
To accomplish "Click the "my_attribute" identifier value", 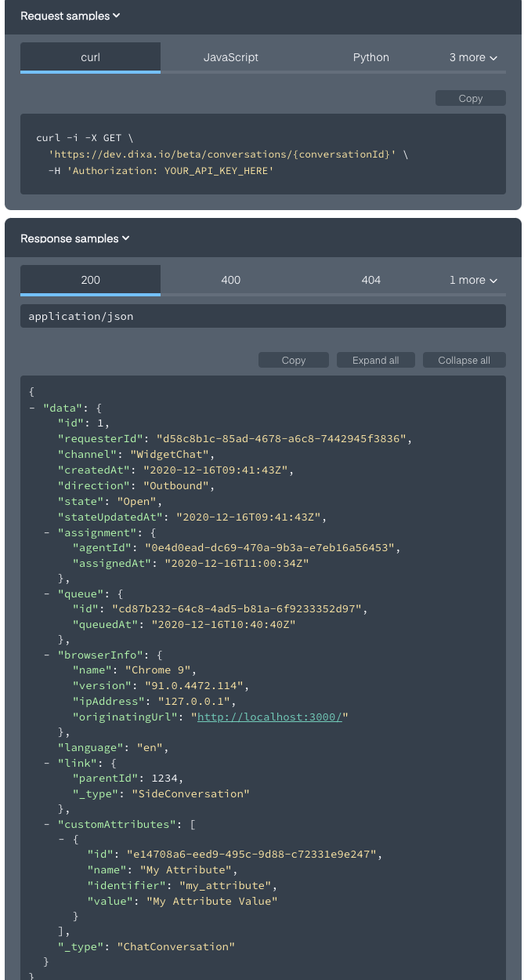I will coord(225,885).
